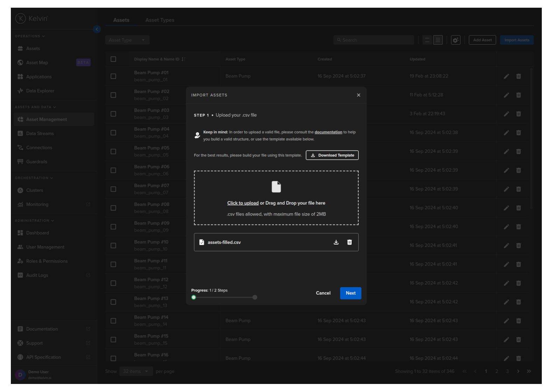Switch to the Asset Types tab
Image resolution: width=553 pixels, height=392 pixels.
(160, 20)
